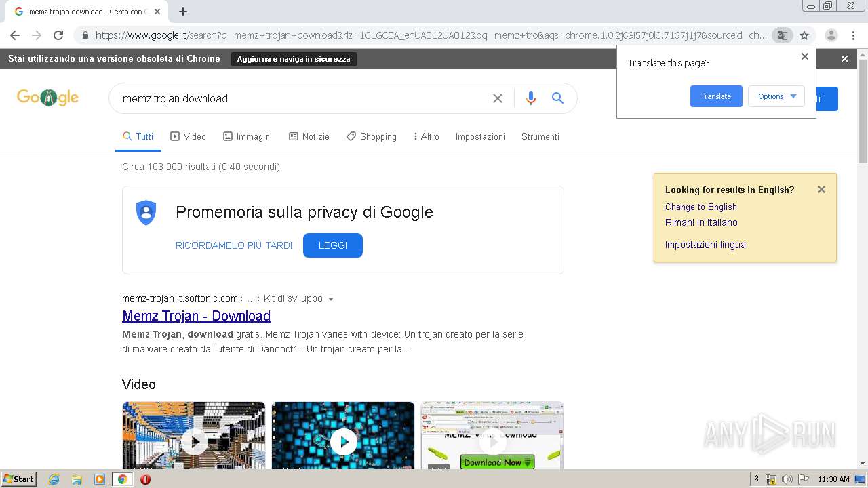The image size is (868, 488).
Task: Open a new tab with the plus button
Action: coord(183,12)
